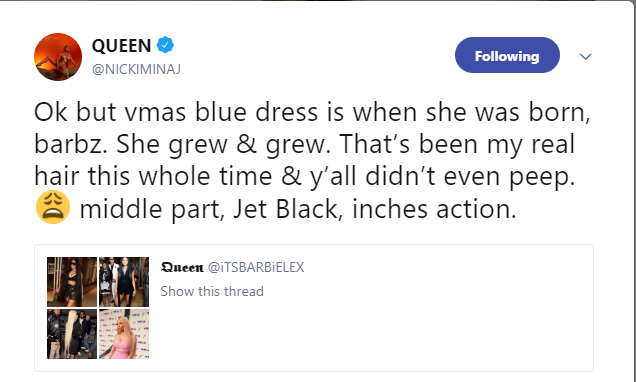Expand the tweet options chevron menu

[585, 56]
